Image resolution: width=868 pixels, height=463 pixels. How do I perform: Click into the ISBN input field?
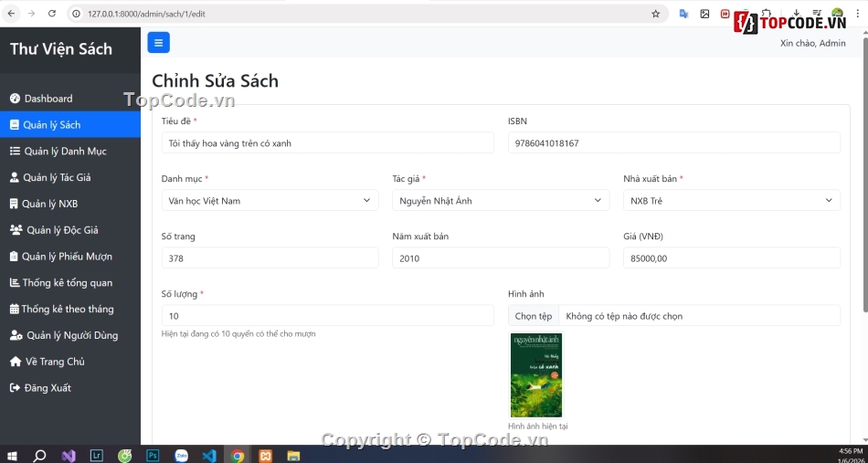click(674, 142)
